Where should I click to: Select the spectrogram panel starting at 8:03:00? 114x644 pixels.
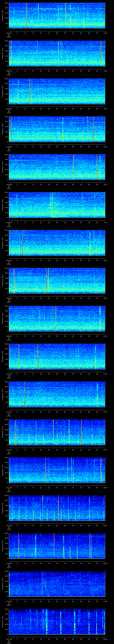coord(57,91)
